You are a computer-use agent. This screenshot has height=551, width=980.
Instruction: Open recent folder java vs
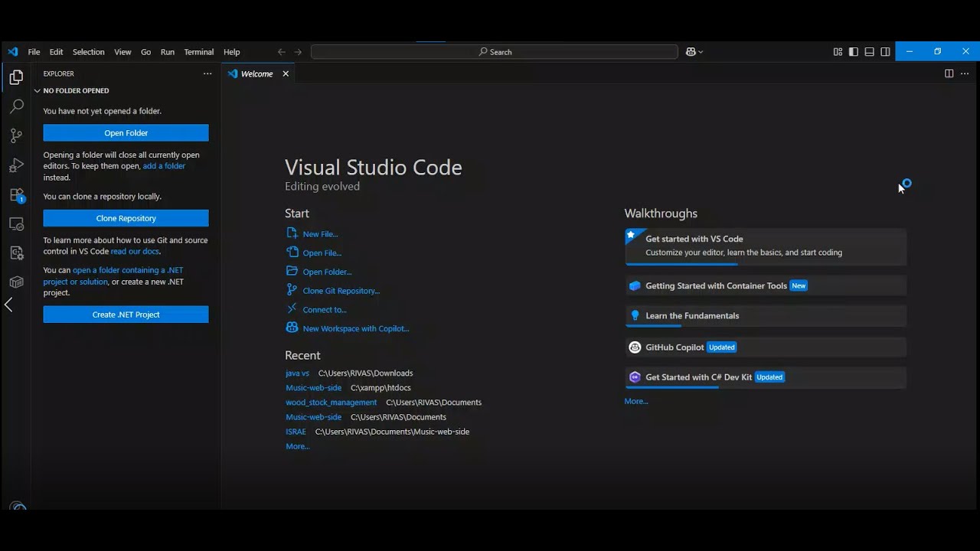pyautogui.click(x=297, y=373)
